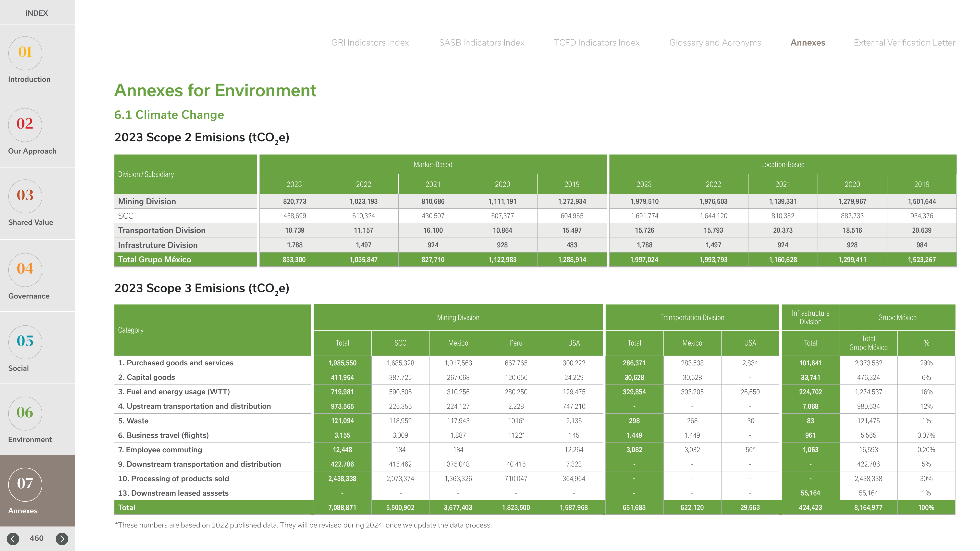Select the Annexes for Environment heading
This screenshot has width=980, height=551.
click(215, 91)
